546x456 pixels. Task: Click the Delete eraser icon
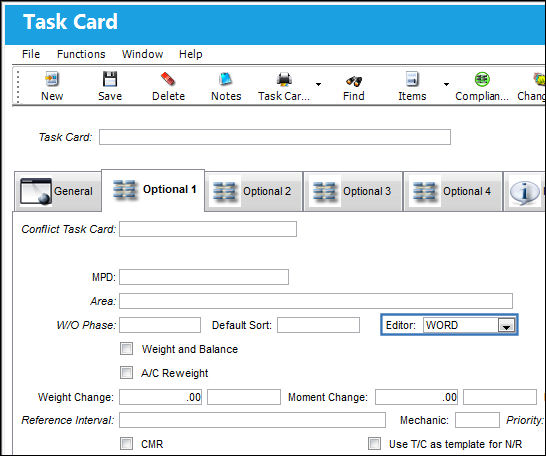point(168,79)
